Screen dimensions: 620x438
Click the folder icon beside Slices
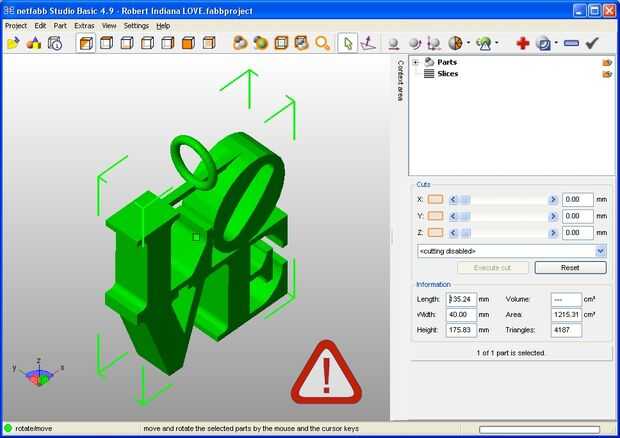pyautogui.click(x=607, y=74)
